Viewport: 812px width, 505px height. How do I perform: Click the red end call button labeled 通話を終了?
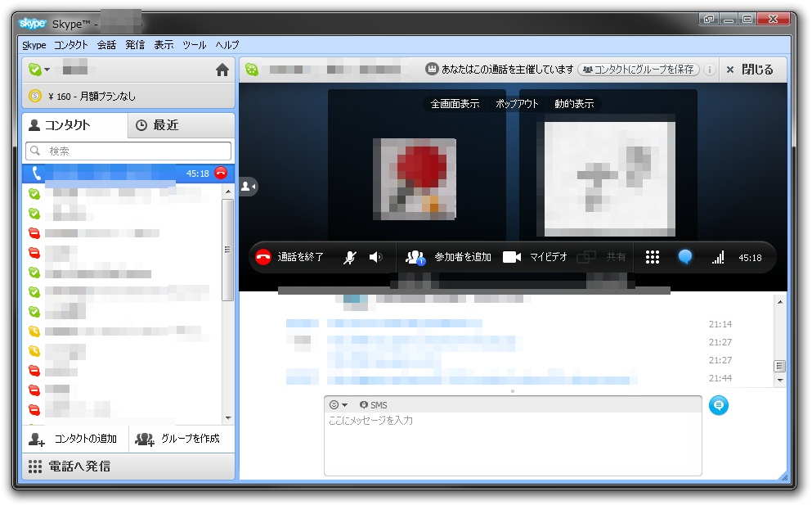pos(289,257)
